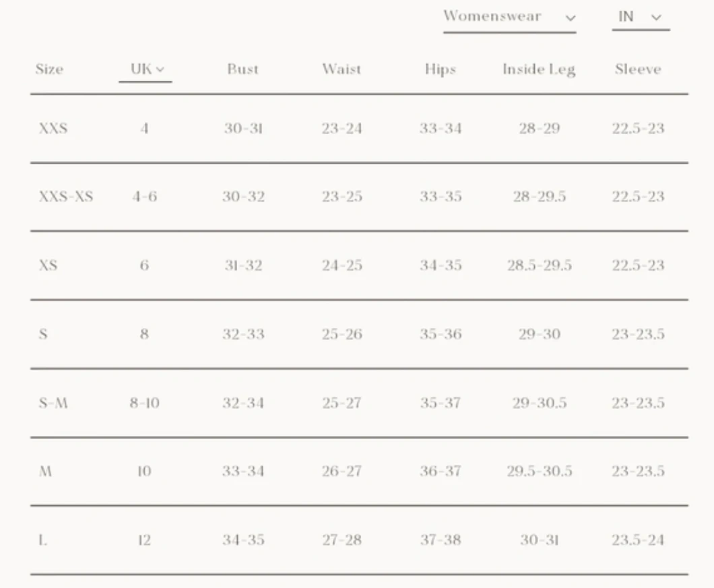Click the 23.5-24 sleeve measurement cell
Viewport: 714px width, 588px height.
click(x=638, y=540)
